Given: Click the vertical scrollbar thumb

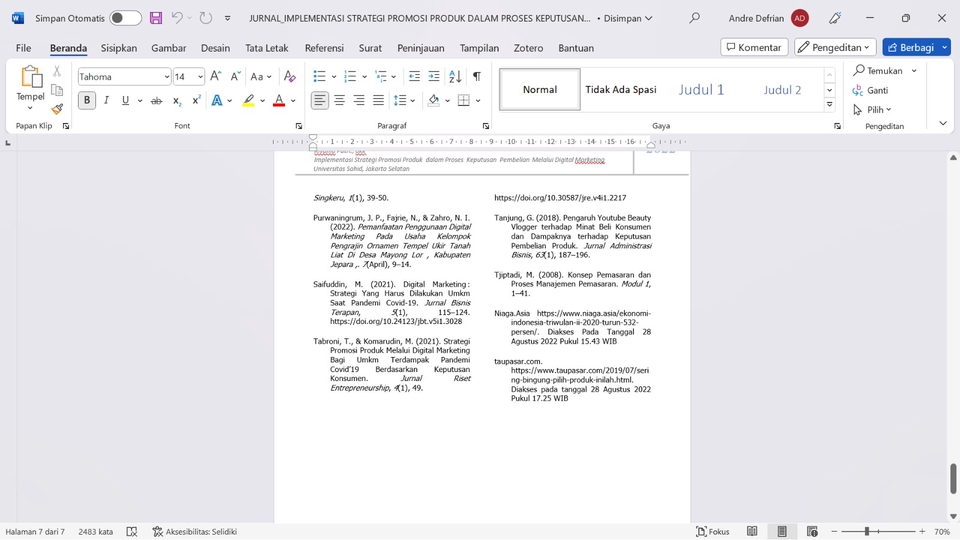Looking at the screenshot, I should [953, 478].
